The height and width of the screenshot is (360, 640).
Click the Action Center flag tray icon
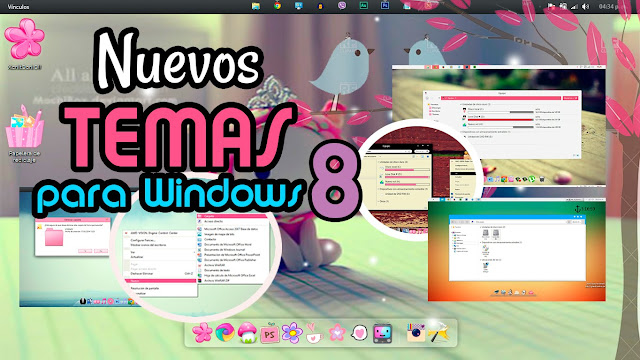(x=551, y=6)
